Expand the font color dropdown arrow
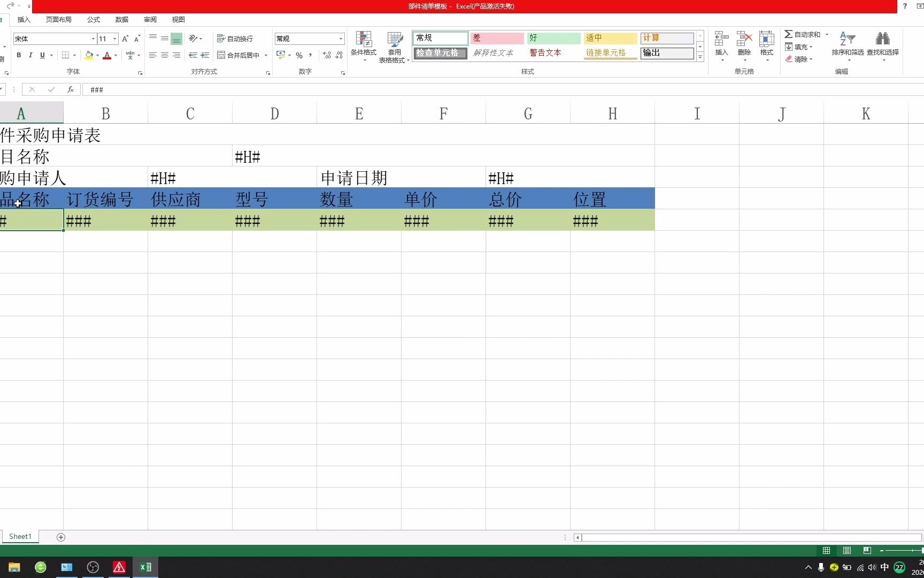The width and height of the screenshot is (924, 578). click(115, 55)
